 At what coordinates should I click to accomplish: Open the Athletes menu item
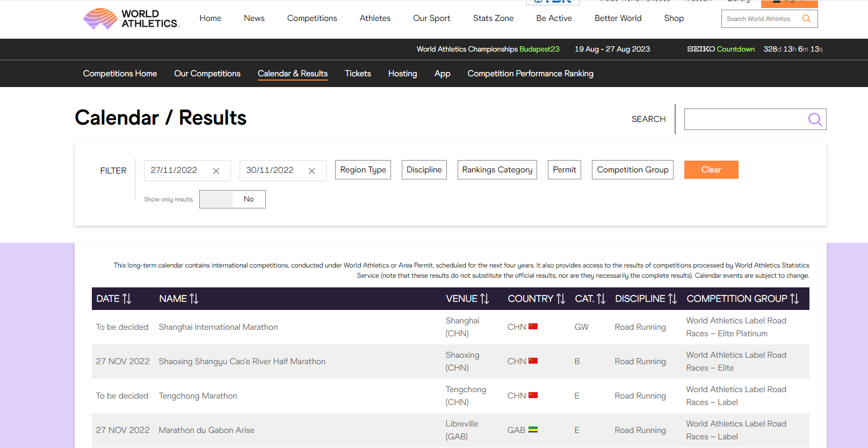point(375,18)
